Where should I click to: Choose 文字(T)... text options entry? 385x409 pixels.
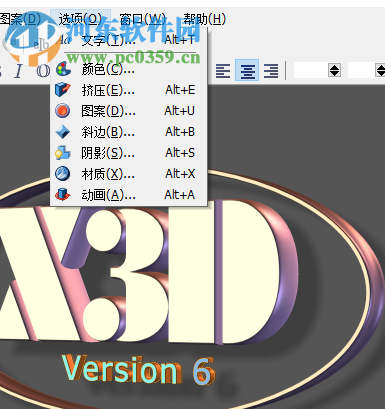(129, 40)
